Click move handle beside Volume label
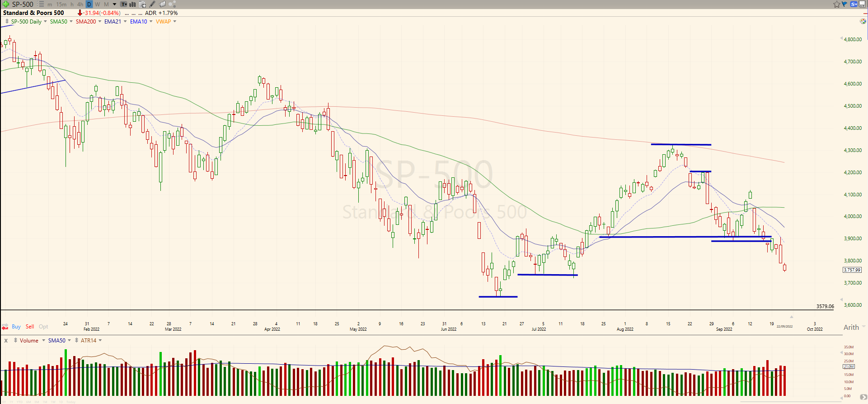 pos(15,340)
